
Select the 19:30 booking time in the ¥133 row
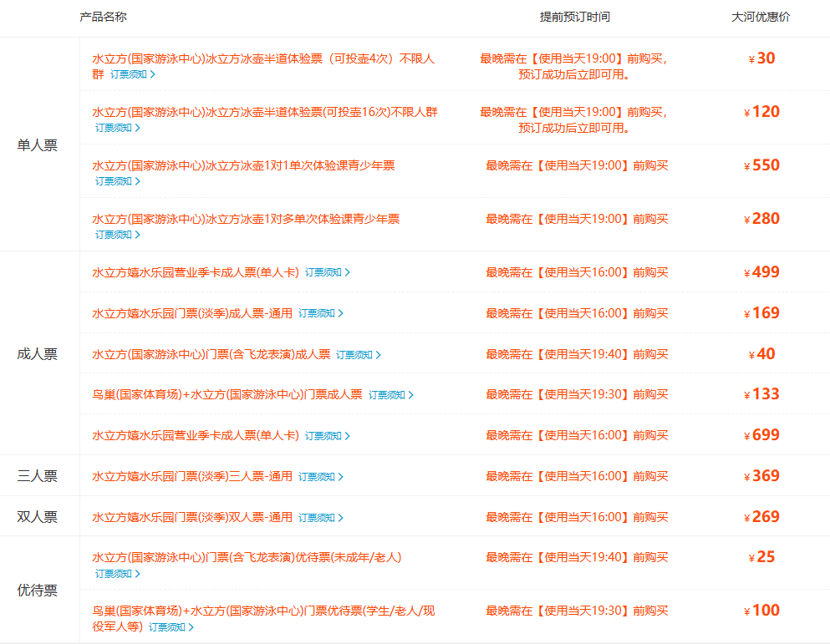click(x=577, y=395)
